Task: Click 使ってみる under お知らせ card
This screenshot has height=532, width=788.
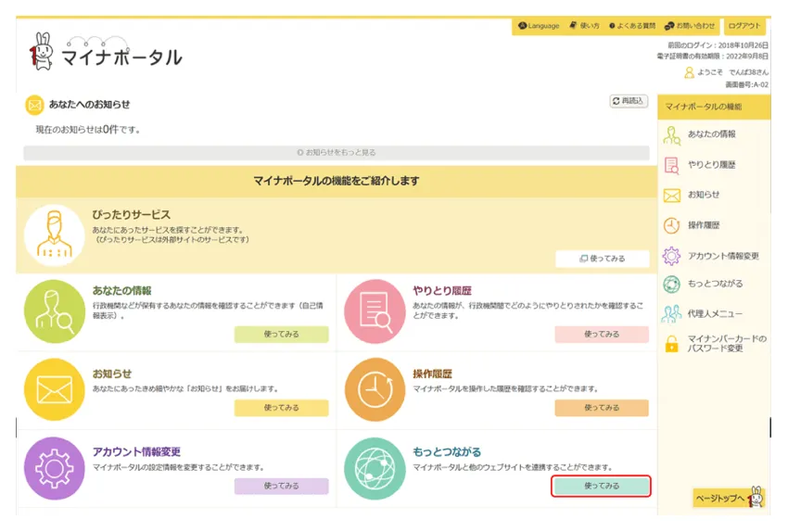Action: pos(282,408)
